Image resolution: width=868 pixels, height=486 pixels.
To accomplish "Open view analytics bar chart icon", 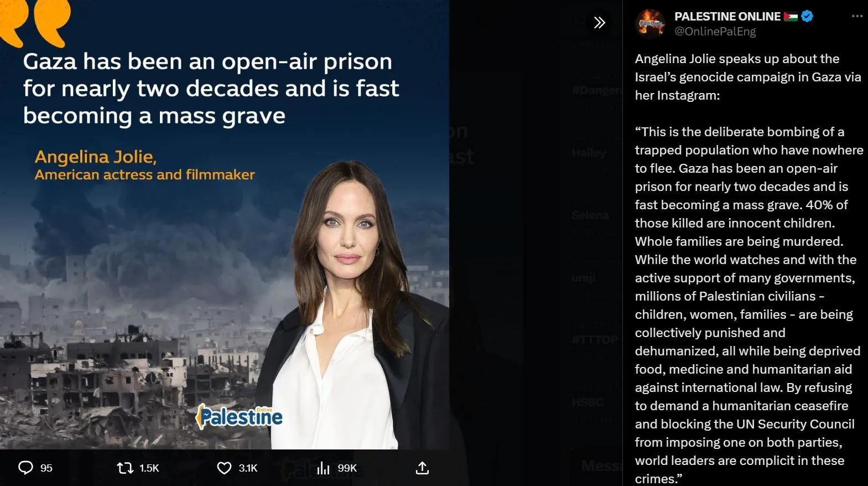I will (x=324, y=468).
